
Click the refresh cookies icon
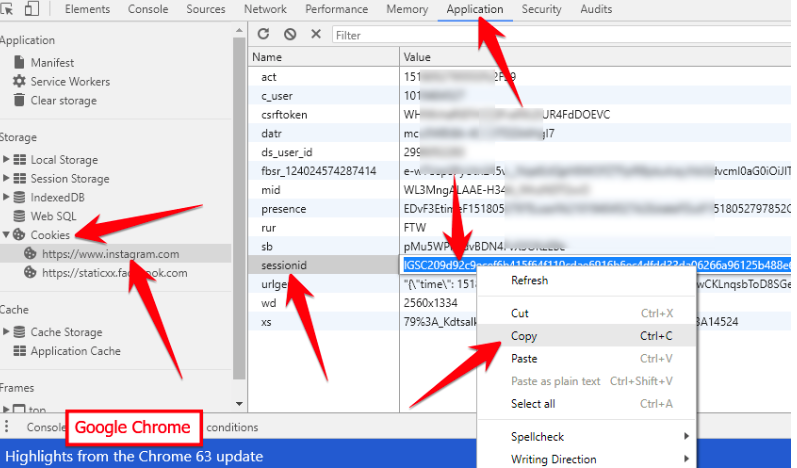264,34
